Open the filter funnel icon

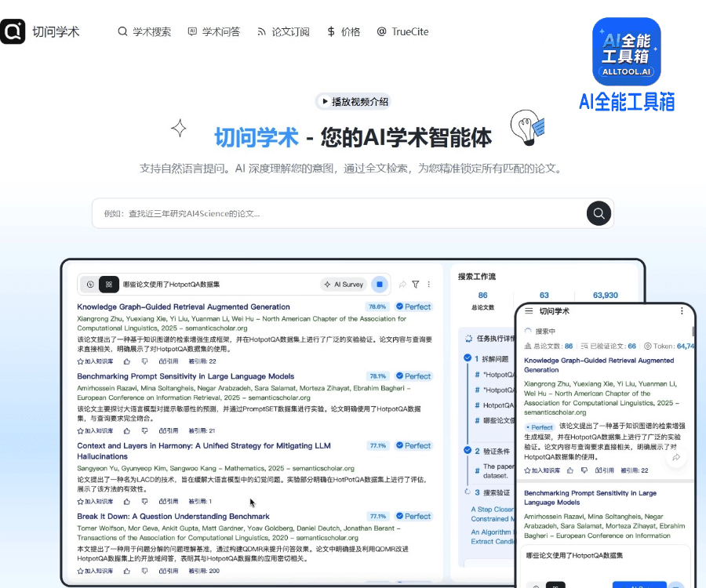point(416,285)
